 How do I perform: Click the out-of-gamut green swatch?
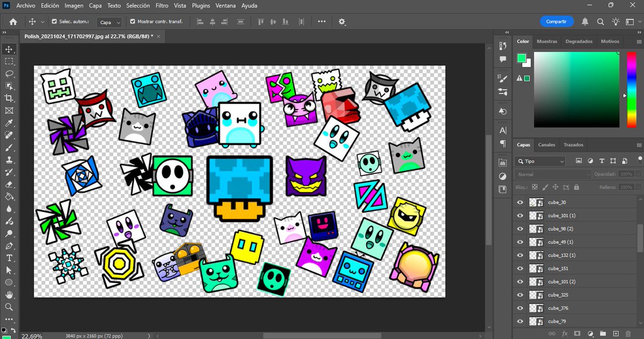point(527,78)
